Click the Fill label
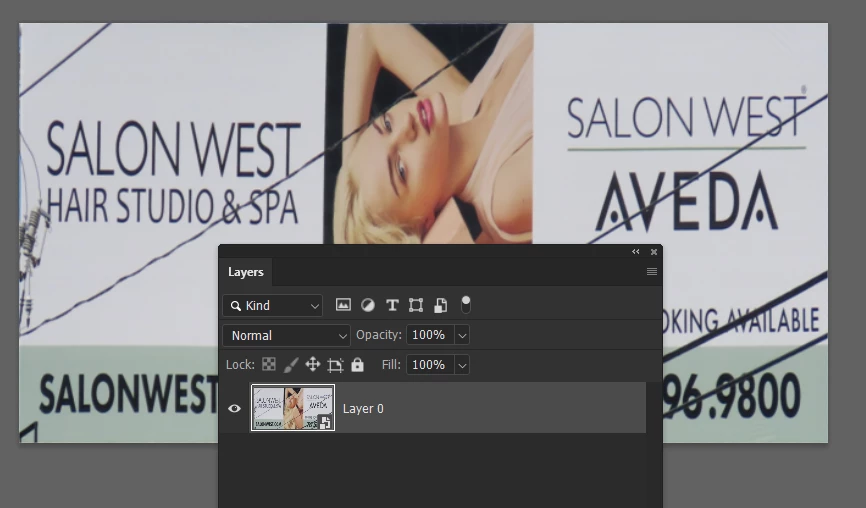This screenshot has width=866, height=508. (391, 364)
